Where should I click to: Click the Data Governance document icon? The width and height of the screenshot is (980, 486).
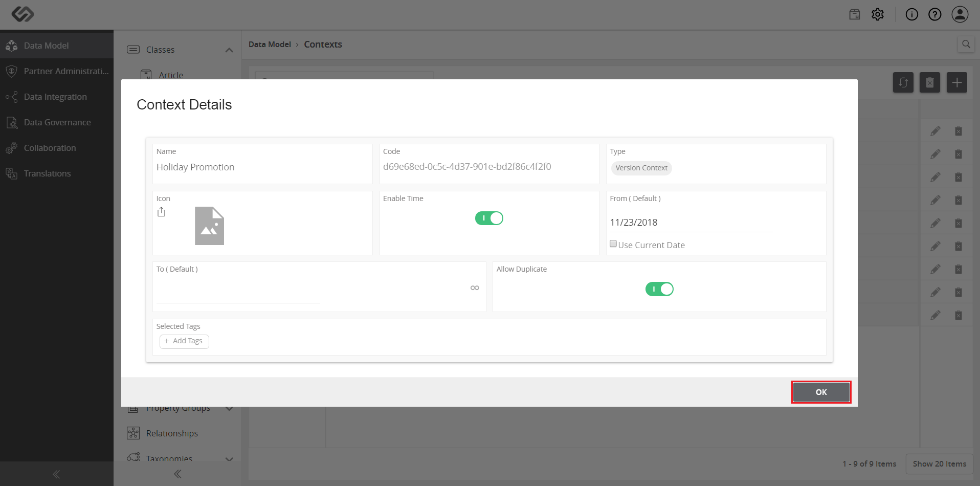tap(12, 122)
